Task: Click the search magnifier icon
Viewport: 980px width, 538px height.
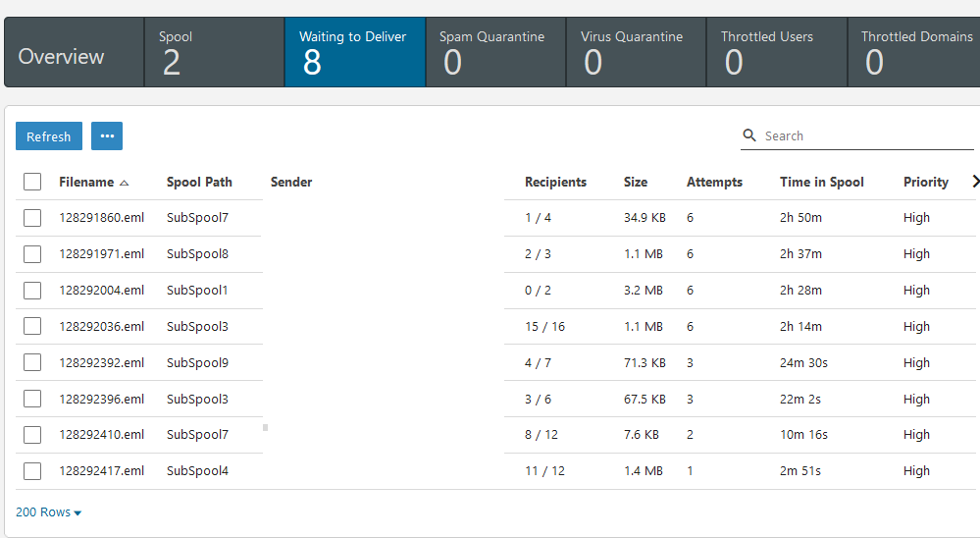Action: [749, 135]
